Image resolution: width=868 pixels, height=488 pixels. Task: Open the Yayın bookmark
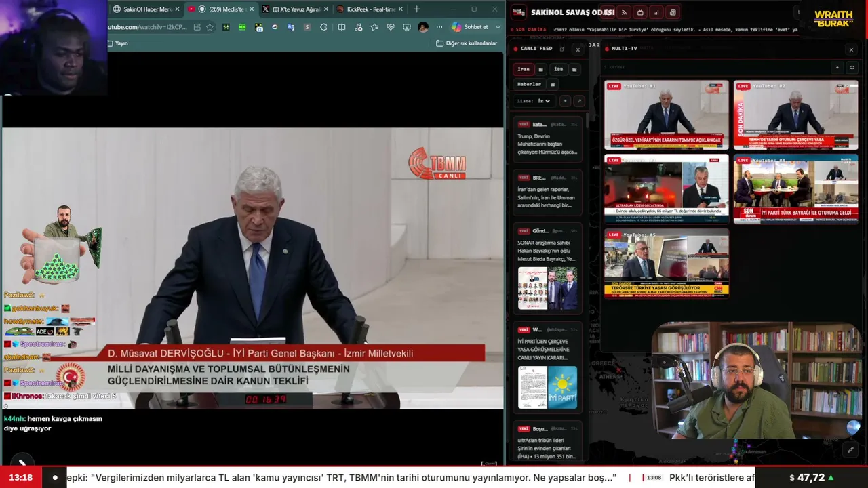point(118,43)
